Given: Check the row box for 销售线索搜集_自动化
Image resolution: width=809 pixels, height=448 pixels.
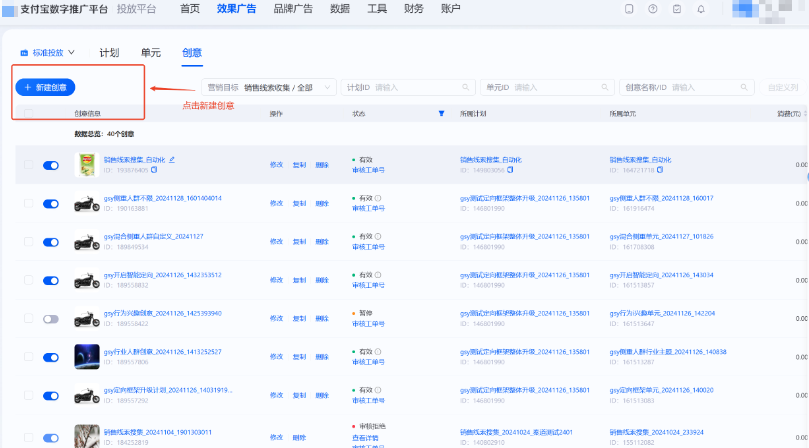Looking at the screenshot, I should click(x=28, y=165).
